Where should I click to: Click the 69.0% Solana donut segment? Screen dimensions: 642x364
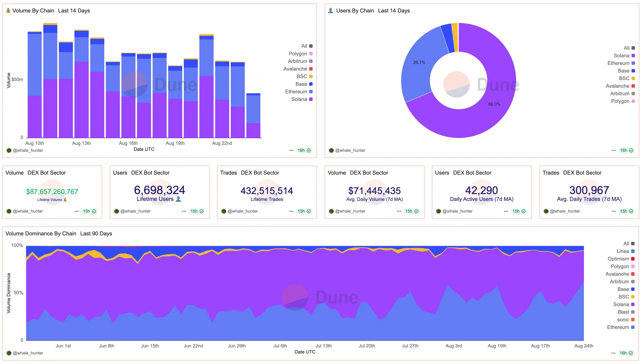494,104
